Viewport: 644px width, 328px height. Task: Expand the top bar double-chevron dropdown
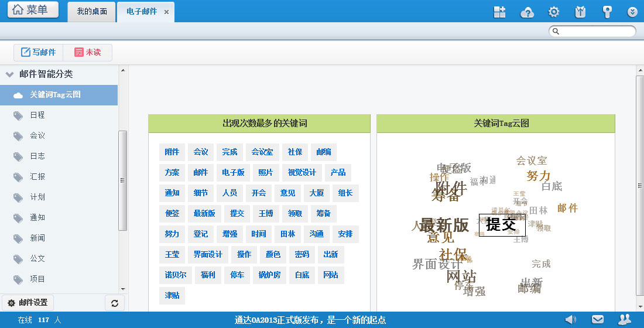point(632,12)
